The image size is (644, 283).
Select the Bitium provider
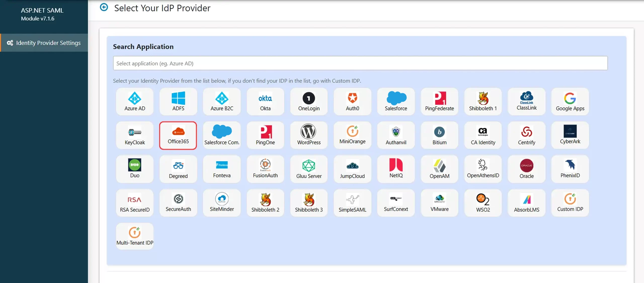coord(439,135)
